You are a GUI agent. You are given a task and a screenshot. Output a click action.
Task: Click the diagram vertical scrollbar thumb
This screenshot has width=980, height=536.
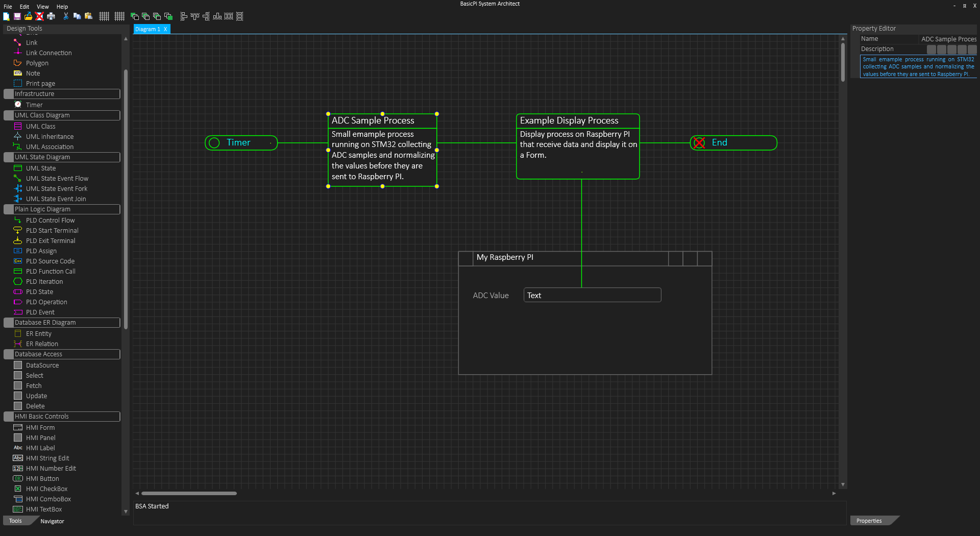pos(843,61)
